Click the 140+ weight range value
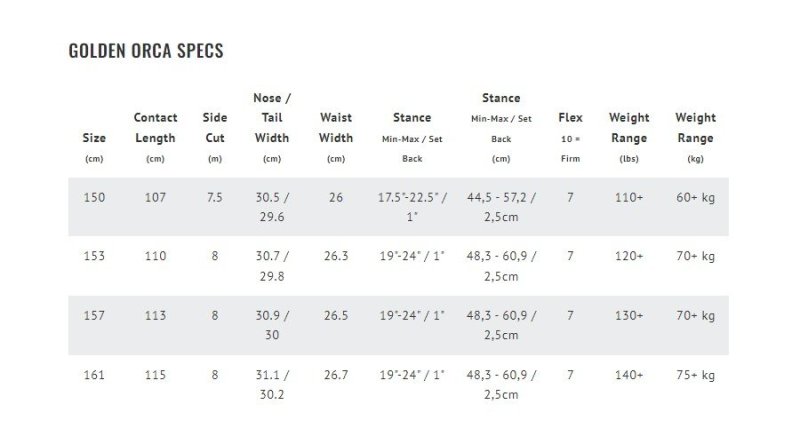The image size is (800, 444). pos(629,374)
